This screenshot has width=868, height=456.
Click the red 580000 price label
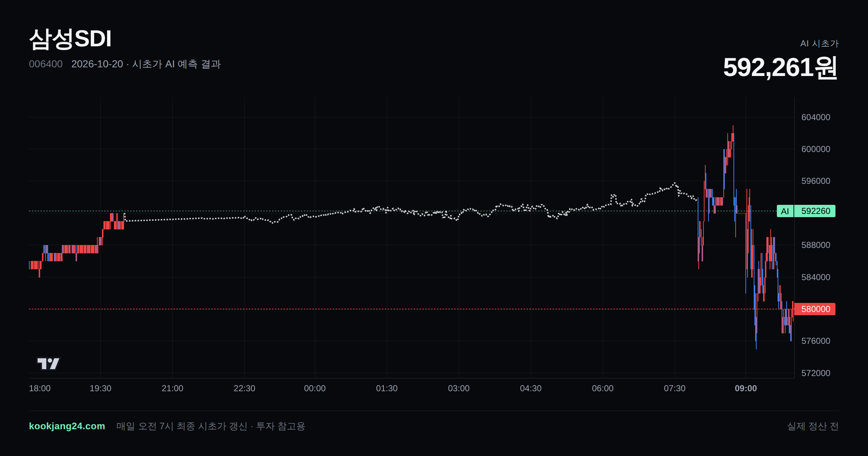(x=815, y=309)
